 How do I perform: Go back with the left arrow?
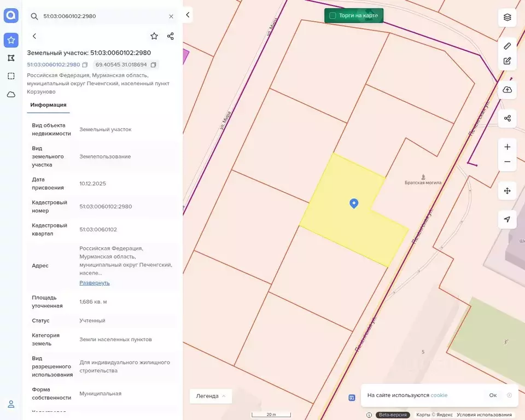pos(34,36)
